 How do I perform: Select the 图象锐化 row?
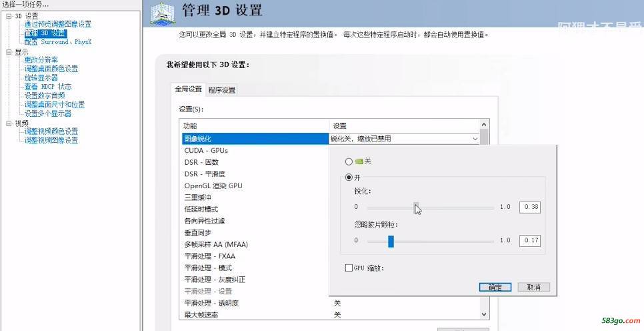coord(255,139)
